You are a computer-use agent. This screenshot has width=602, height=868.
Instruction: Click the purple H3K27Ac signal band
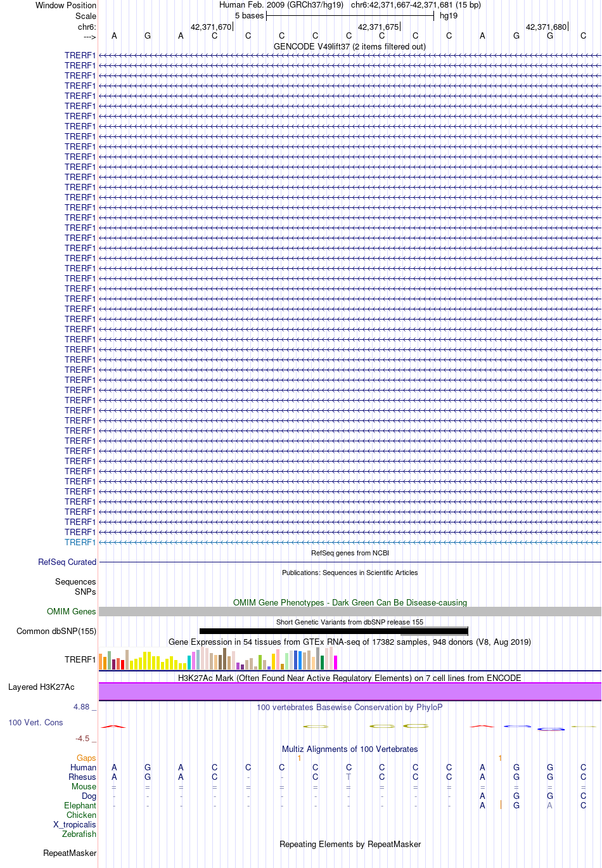[350, 691]
